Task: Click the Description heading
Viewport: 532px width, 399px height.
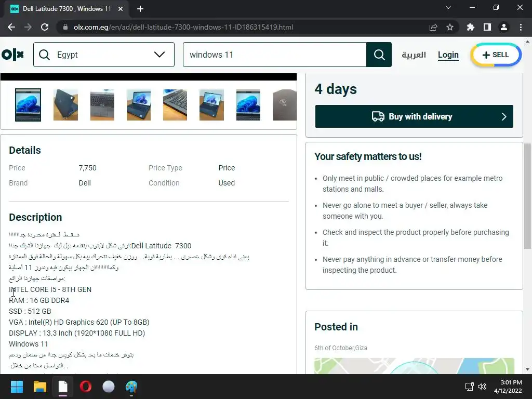Action: click(36, 217)
